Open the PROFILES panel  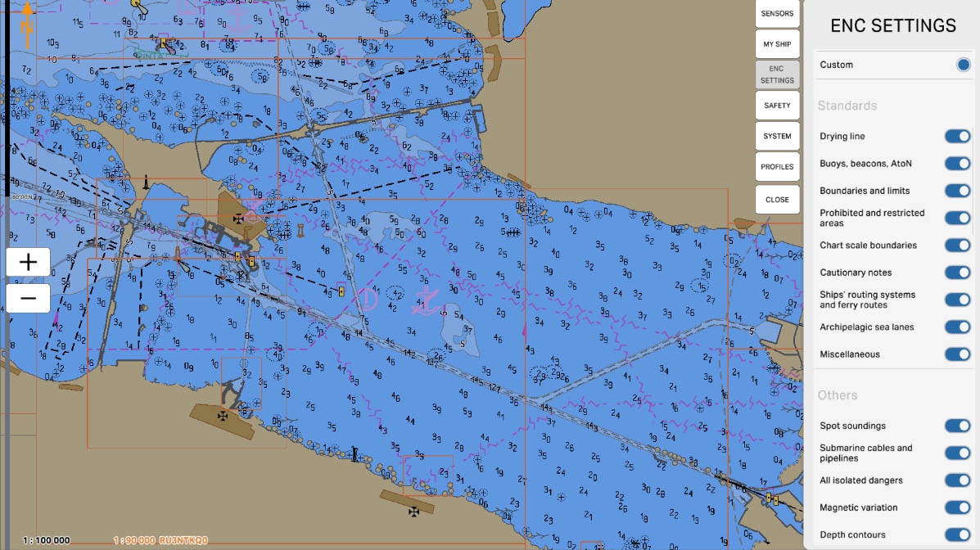(777, 167)
